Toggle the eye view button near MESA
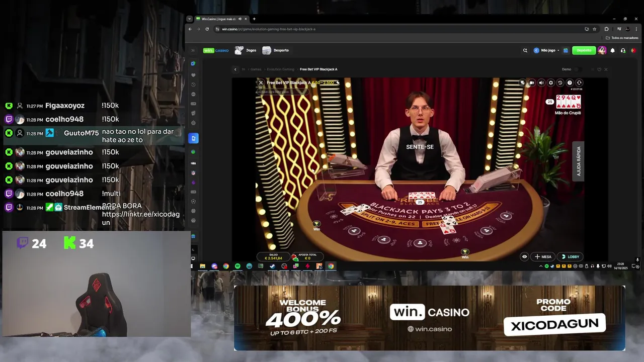Screen dimensions: 644x362 point(524,256)
